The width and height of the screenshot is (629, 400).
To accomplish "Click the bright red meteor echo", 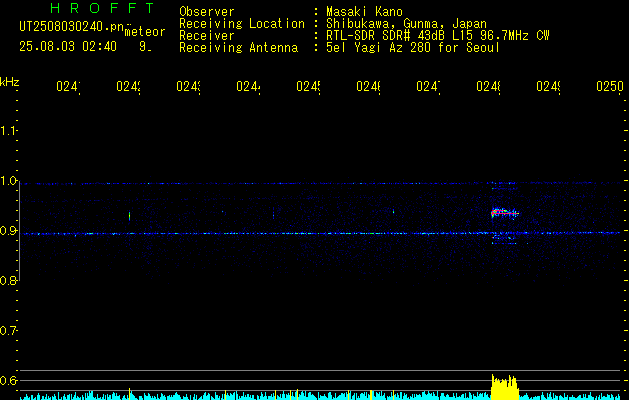I will 505,213.
